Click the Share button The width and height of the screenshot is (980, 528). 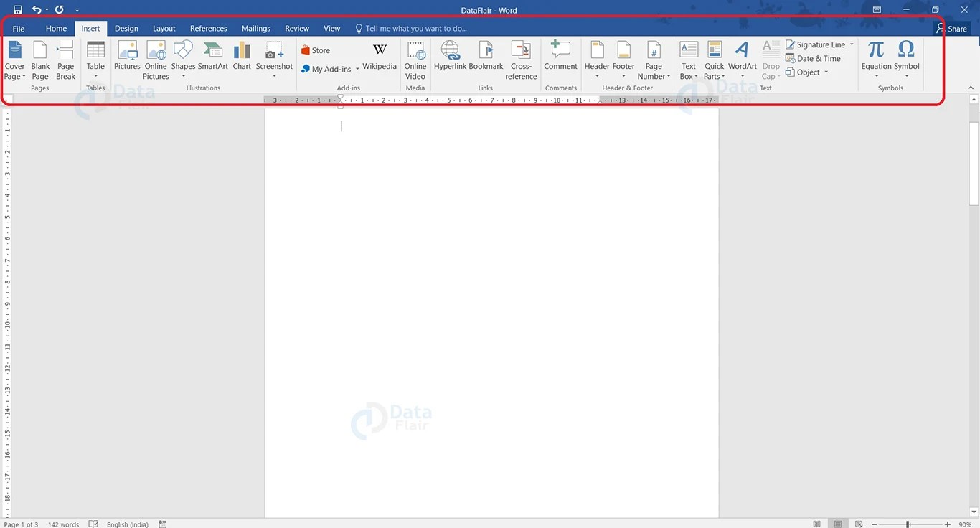tap(952, 29)
